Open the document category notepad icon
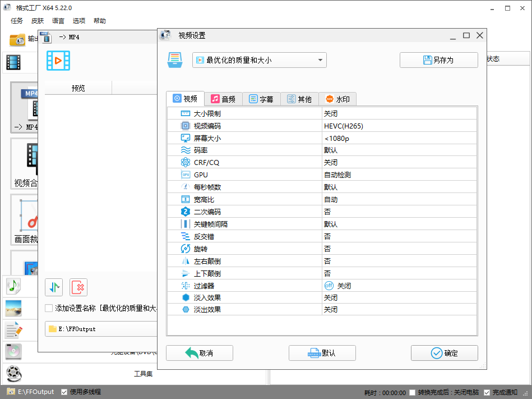Screen dimensions: 532x399 tap(13, 330)
